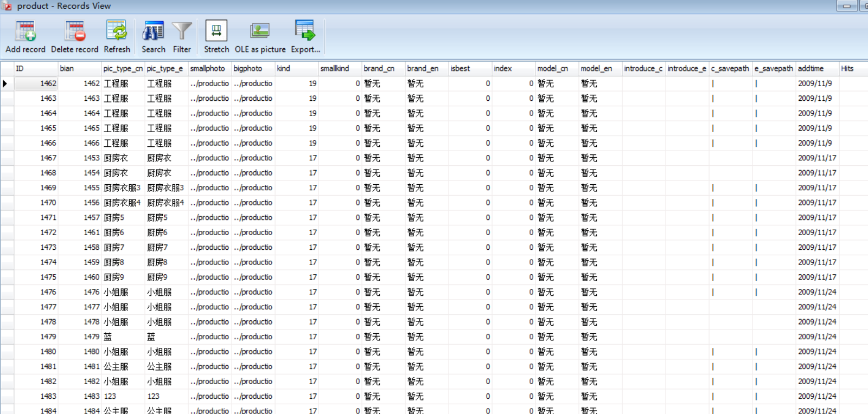Click pic_type_cn cell 厨房衣服3

click(x=123, y=188)
